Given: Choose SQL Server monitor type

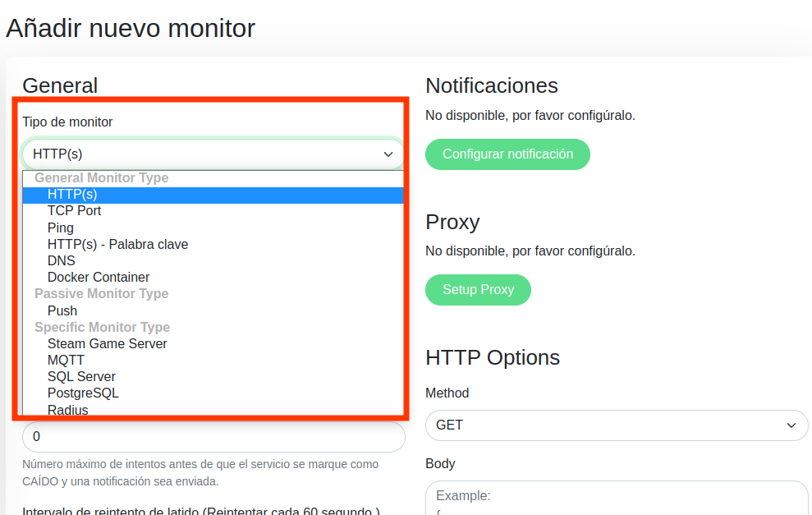Looking at the screenshot, I should tap(81, 376).
